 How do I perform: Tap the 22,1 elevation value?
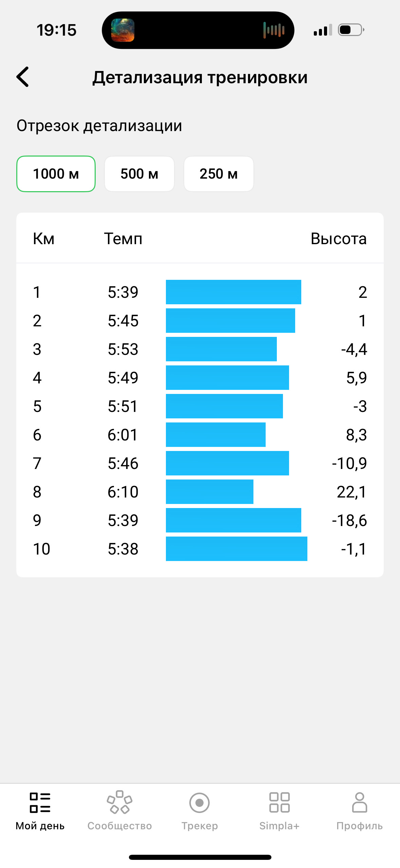(352, 492)
